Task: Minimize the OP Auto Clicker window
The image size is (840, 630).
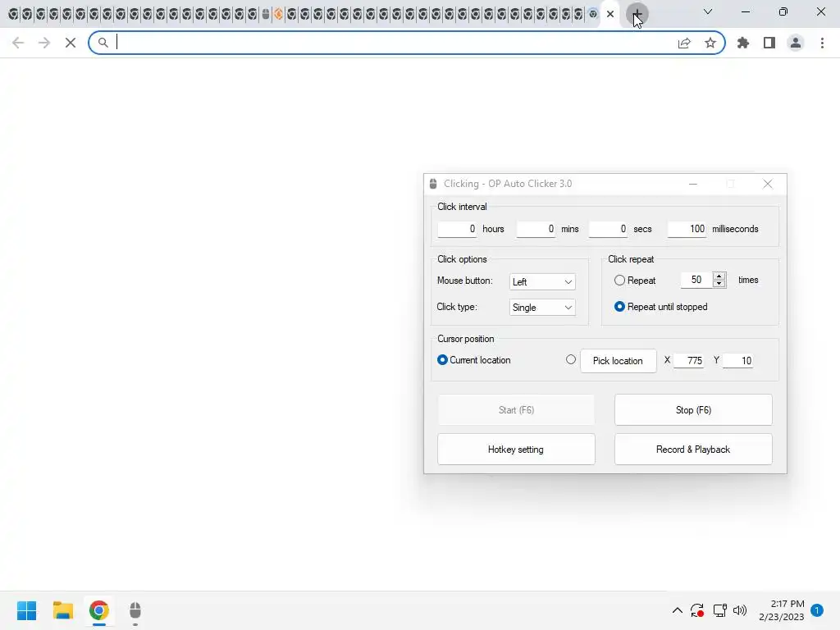Action: 692,184
